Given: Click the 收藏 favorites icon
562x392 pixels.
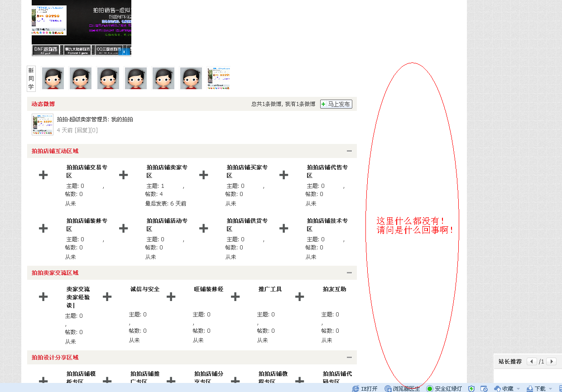Looking at the screenshot, I should coord(498,388).
